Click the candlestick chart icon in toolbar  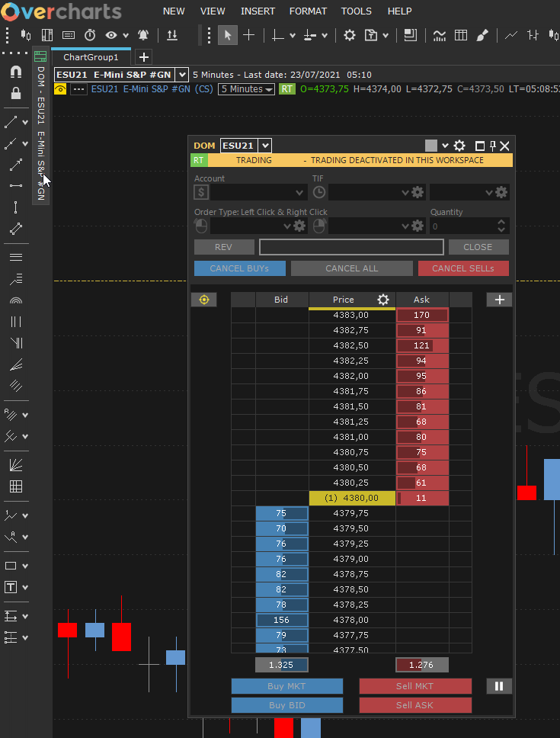26,35
